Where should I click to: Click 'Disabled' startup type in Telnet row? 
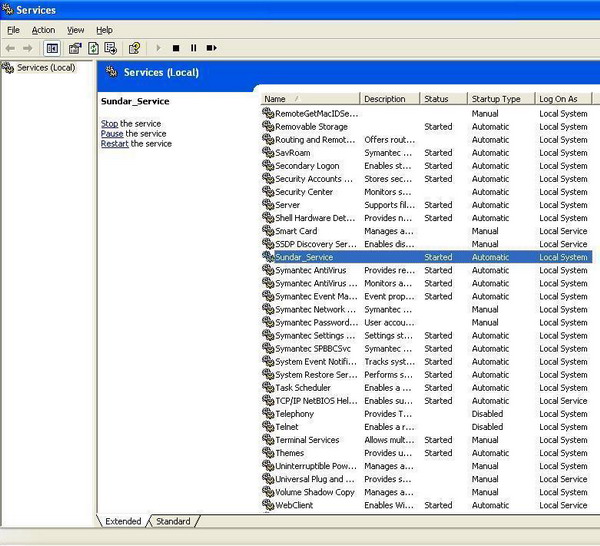(x=487, y=427)
